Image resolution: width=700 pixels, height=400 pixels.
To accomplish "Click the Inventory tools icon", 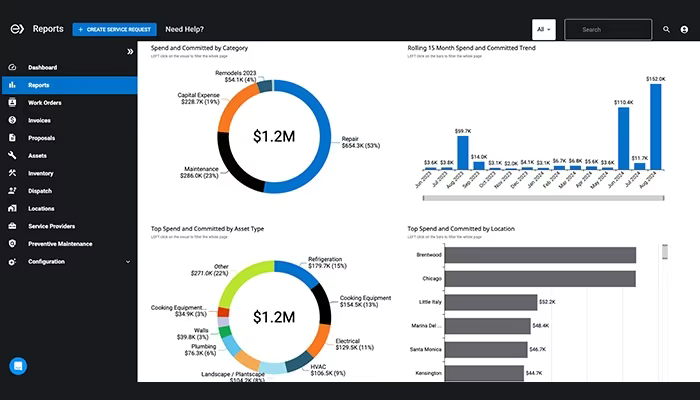I will [12, 173].
